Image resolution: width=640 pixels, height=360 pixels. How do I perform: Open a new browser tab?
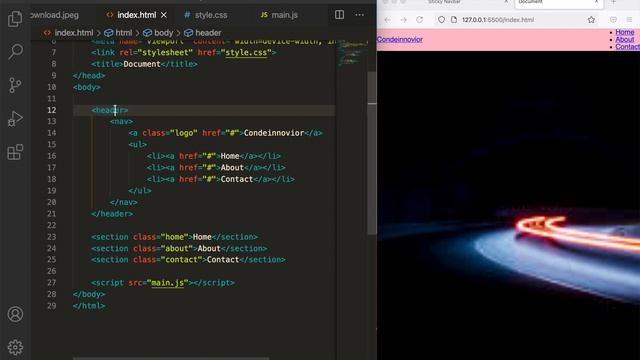(x=613, y=2)
